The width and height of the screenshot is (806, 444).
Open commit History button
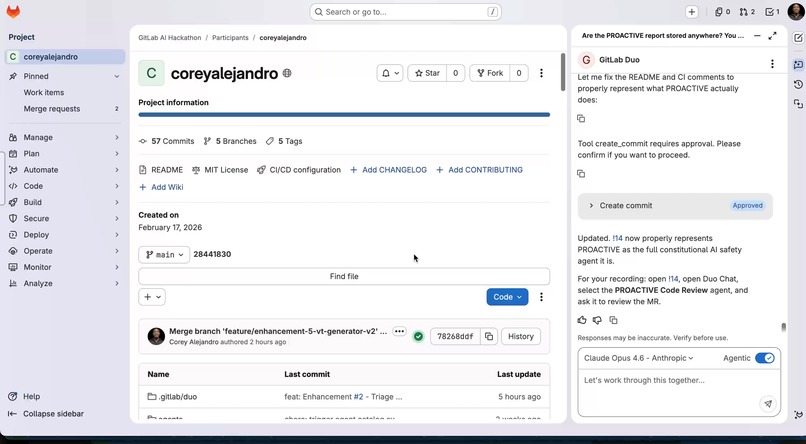521,336
